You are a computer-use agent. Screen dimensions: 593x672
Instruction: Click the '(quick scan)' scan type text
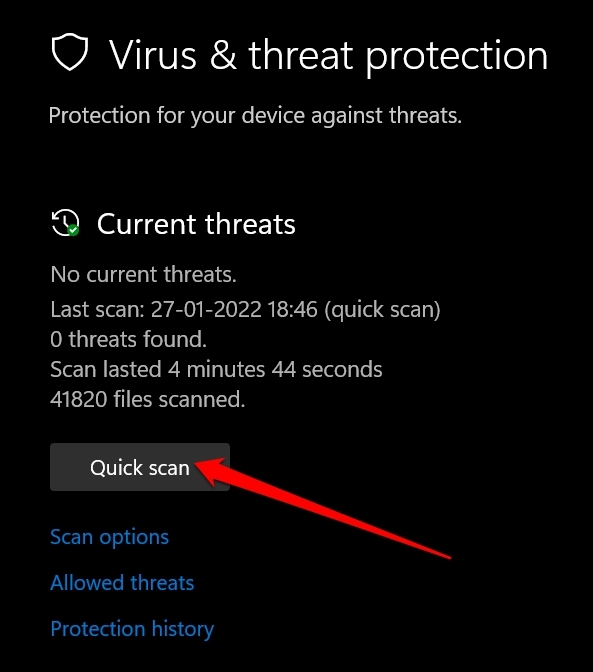pyautogui.click(x=382, y=310)
